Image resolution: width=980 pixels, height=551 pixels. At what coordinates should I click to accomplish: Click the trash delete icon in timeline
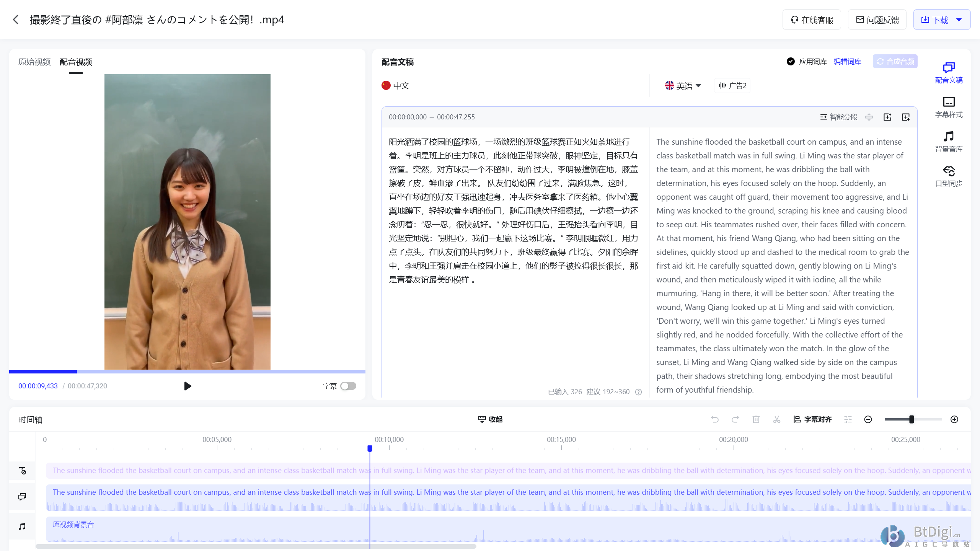click(756, 419)
